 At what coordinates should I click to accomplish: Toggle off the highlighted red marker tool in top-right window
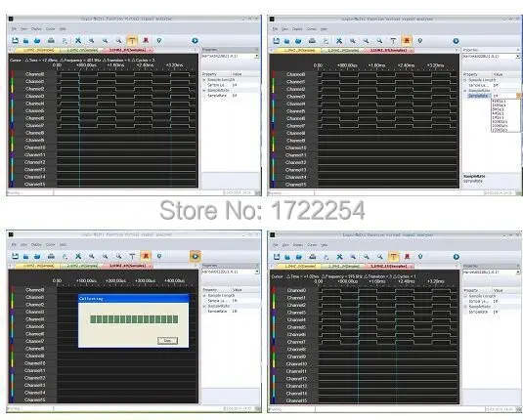(407, 41)
